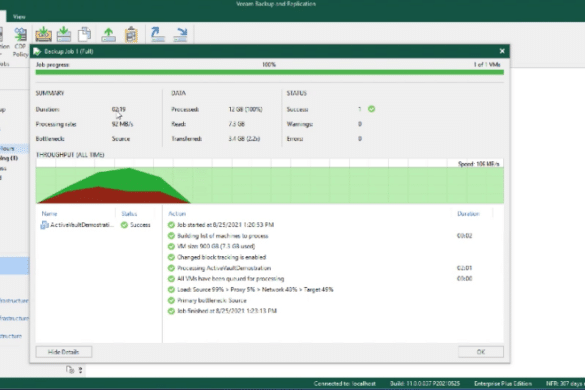The image size is (585, 390).
Task: Click the Backup Job dialog title icon
Action: click(x=37, y=51)
